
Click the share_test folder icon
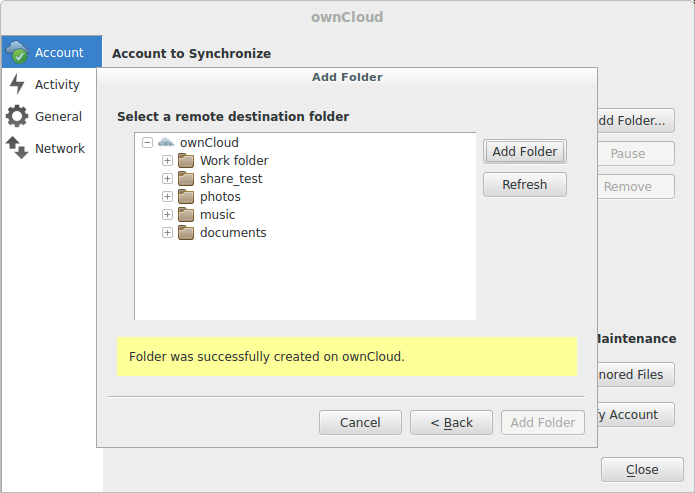(x=186, y=179)
